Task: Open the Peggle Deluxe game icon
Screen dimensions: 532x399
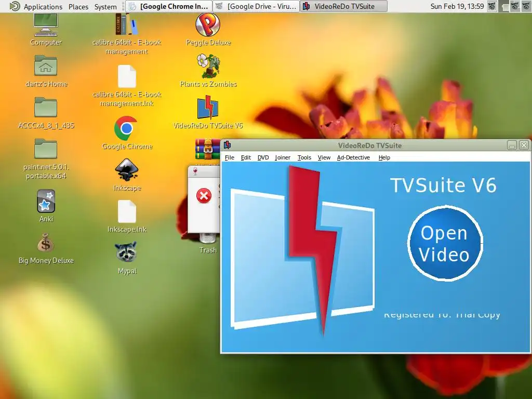Action: (208, 24)
